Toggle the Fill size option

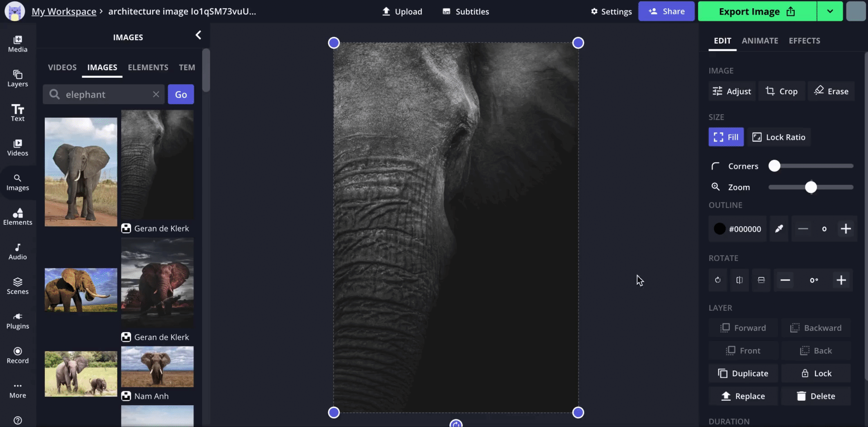click(726, 138)
